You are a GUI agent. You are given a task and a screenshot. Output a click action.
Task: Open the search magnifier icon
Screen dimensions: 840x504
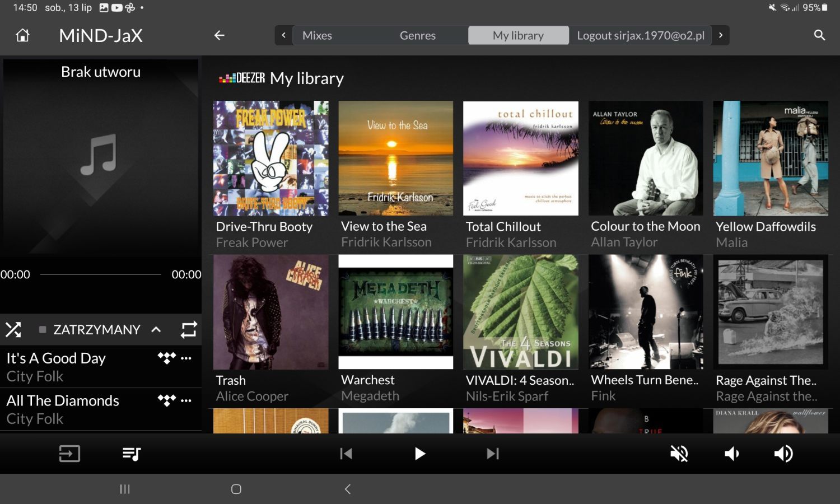point(819,35)
